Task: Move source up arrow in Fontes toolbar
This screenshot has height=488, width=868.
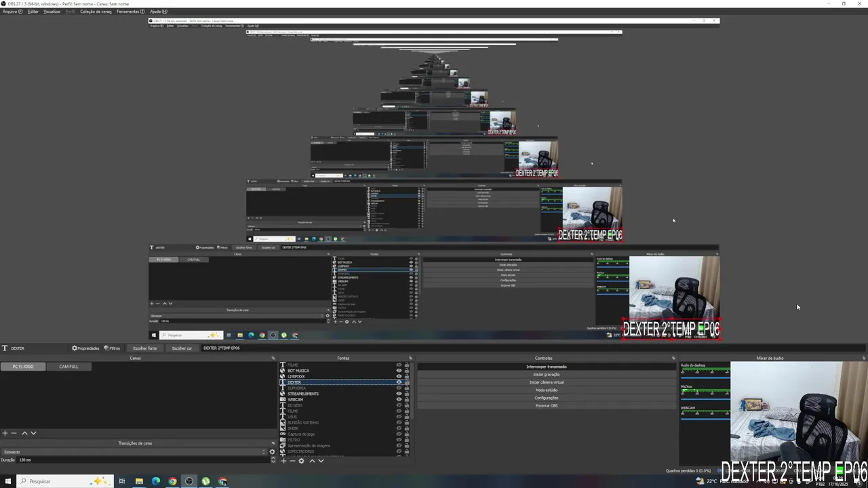Action: pyautogui.click(x=312, y=461)
